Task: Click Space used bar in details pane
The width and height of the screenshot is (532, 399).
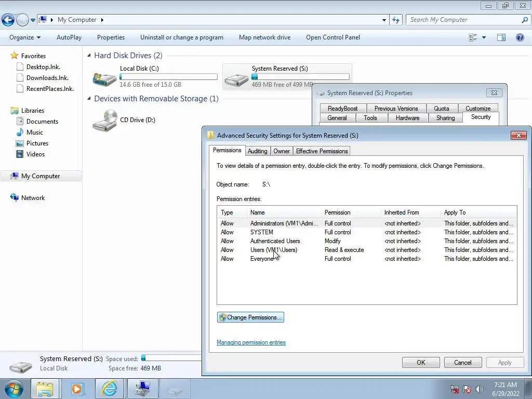Action: [171, 358]
